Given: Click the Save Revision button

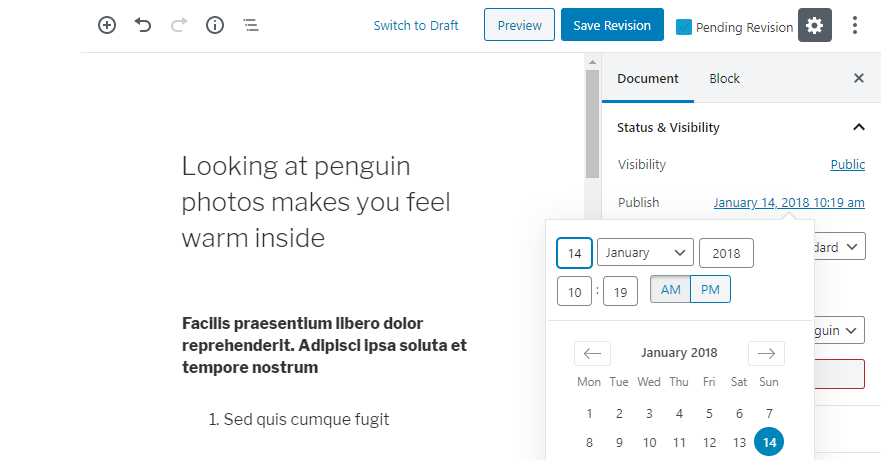Looking at the screenshot, I should click(612, 25).
